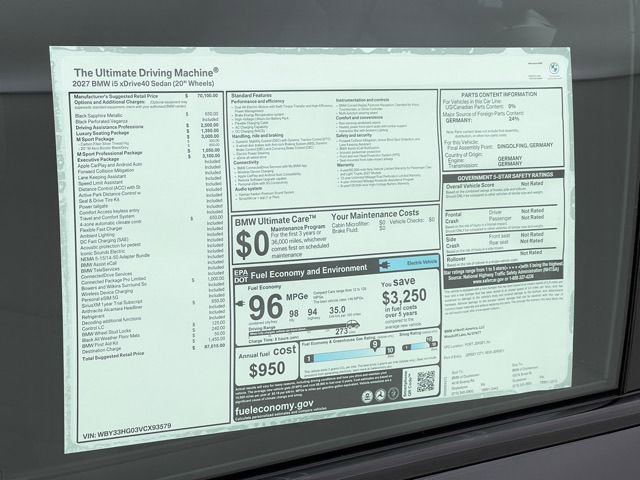Click "Rollover" rating label
This screenshot has width=640, height=480.
pyautogui.click(x=456, y=259)
